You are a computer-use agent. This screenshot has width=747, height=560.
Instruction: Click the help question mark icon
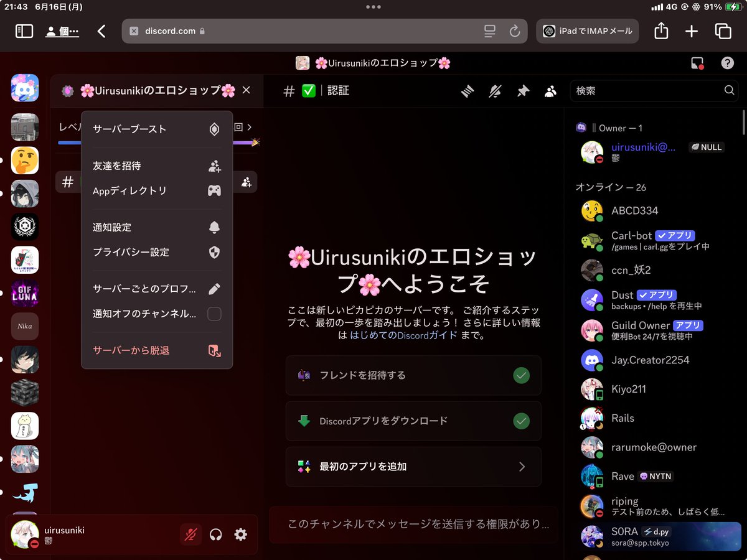[728, 63]
